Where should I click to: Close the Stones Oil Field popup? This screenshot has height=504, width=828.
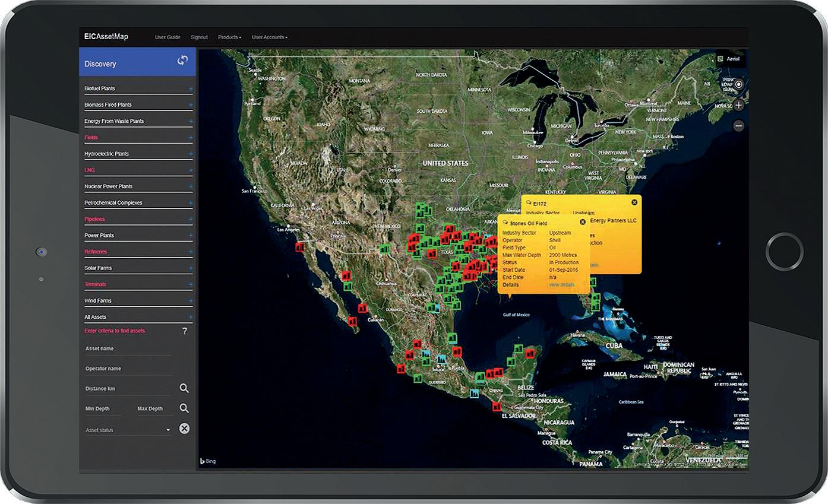pyautogui.click(x=583, y=222)
